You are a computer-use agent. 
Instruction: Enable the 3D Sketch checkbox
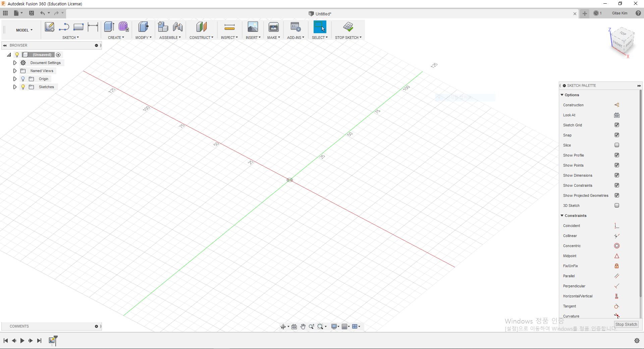[616, 206]
